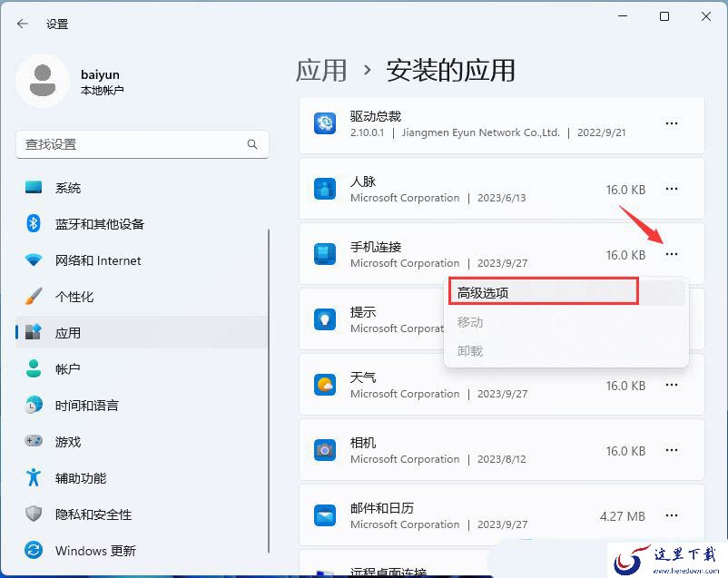Open 个性化 settings
The image size is (728, 578).
(x=143, y=296)
